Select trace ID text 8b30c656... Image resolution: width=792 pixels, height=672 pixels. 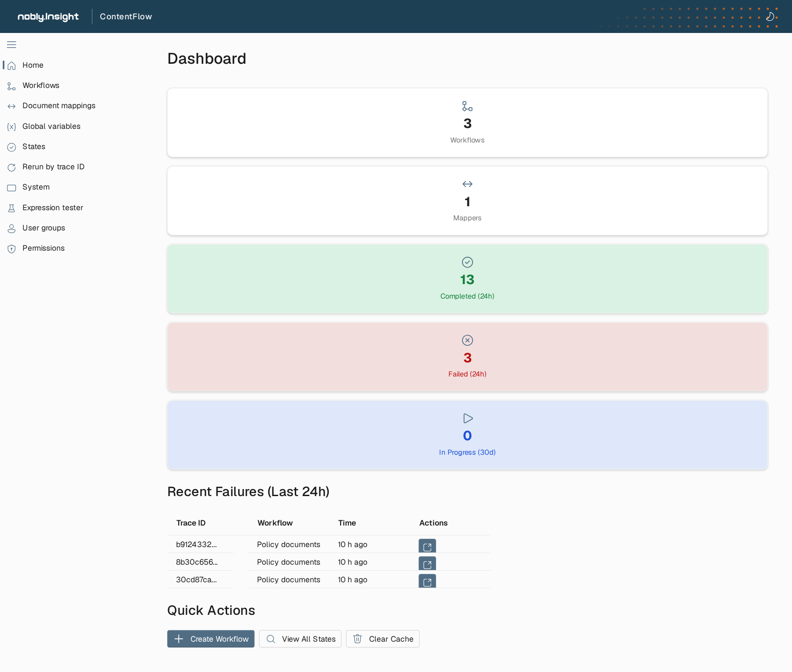coord(197,562)
